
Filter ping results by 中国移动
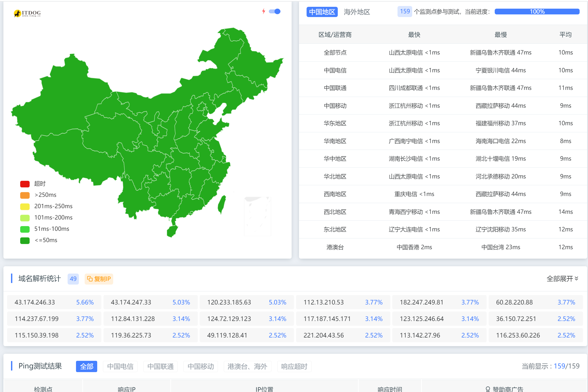(x=200, y=366)
